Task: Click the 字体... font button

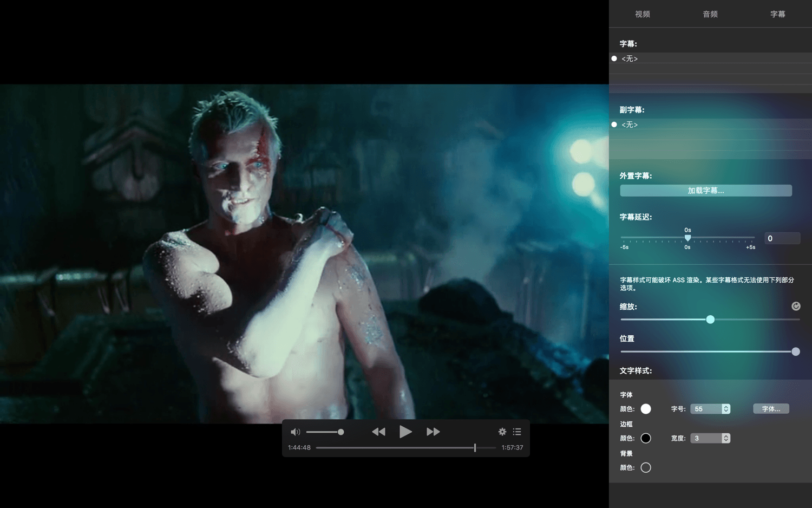Action: 771,409
